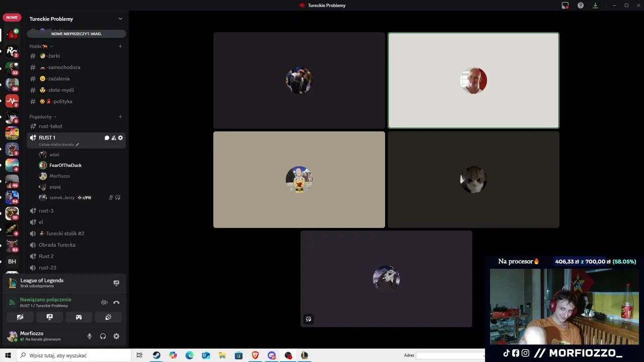The image size is (644, 362).
Task: Join the Rust 2 voice channel
Action: 76,256
